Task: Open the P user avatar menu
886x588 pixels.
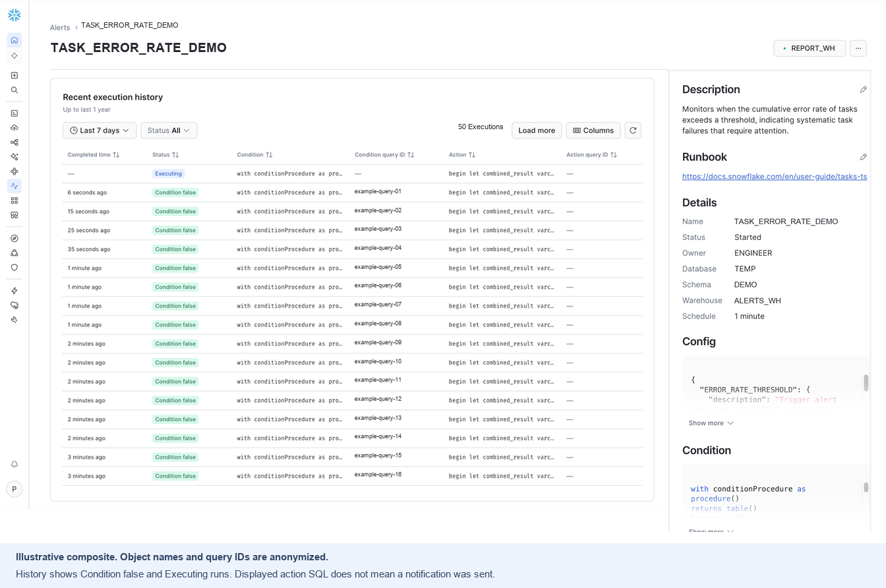Action: [x=15, y=489]
